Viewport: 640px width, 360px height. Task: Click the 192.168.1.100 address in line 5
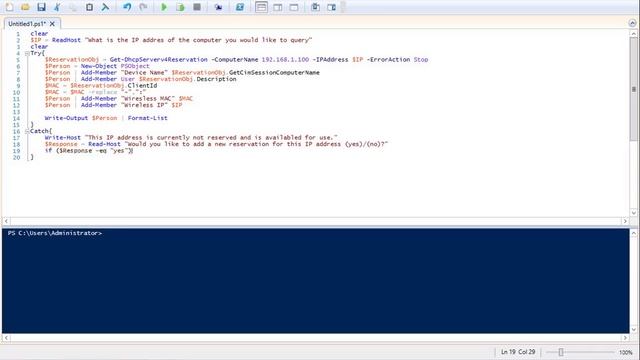coord(285,60)
